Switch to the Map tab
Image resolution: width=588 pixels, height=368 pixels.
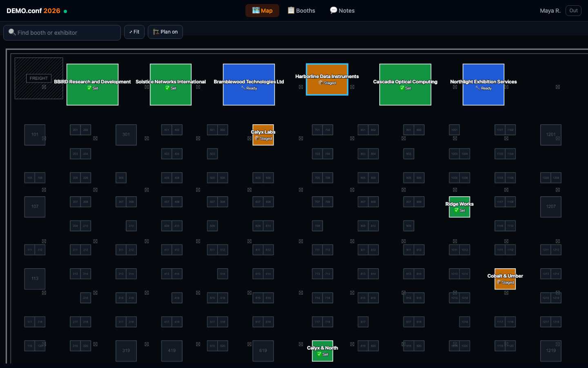point(262,11)
